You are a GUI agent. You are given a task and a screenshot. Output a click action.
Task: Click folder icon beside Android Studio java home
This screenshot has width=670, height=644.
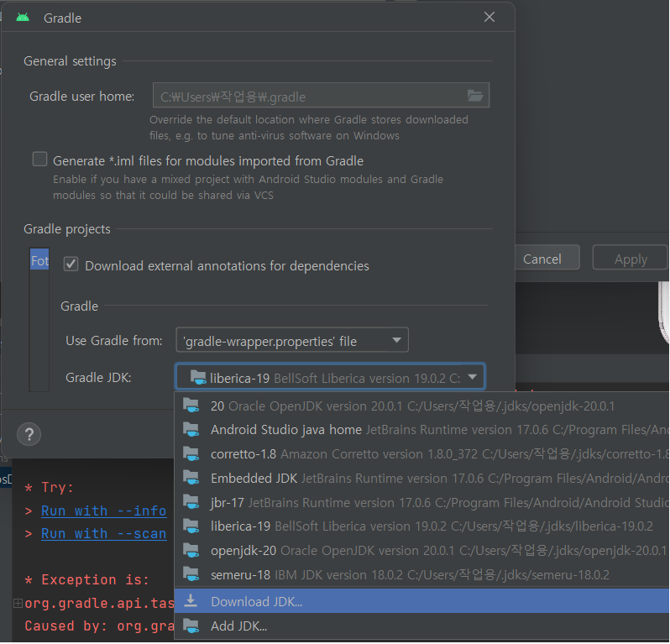[191, 430]
